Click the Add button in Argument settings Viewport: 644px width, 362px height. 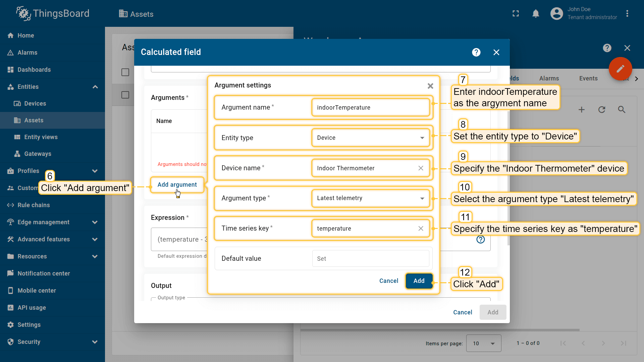pyautogui.click(x=419, y=281)
